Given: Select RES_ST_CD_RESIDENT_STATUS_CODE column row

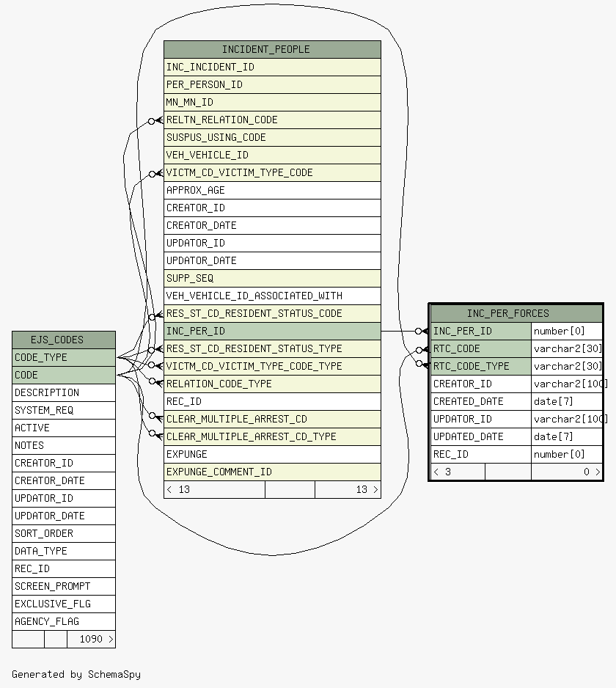Looking at the screenshot, I should pyautogui.click(x=272, y=314).
